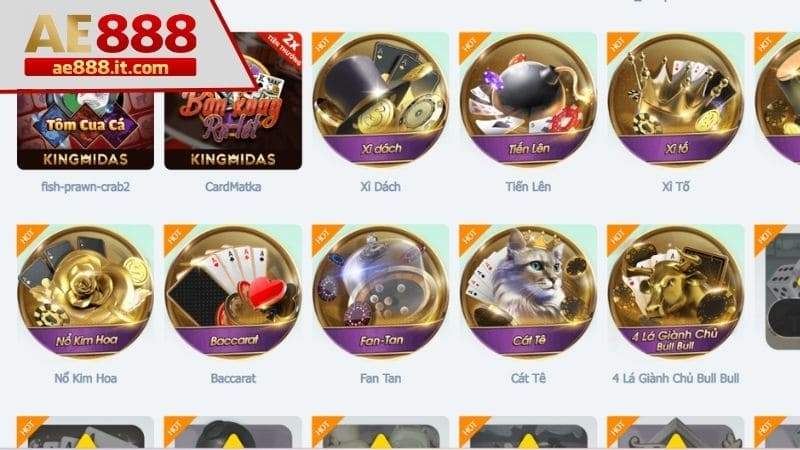Click the Fan Tan caption text
Screen dimensions: 800x450
pos(381,379)
